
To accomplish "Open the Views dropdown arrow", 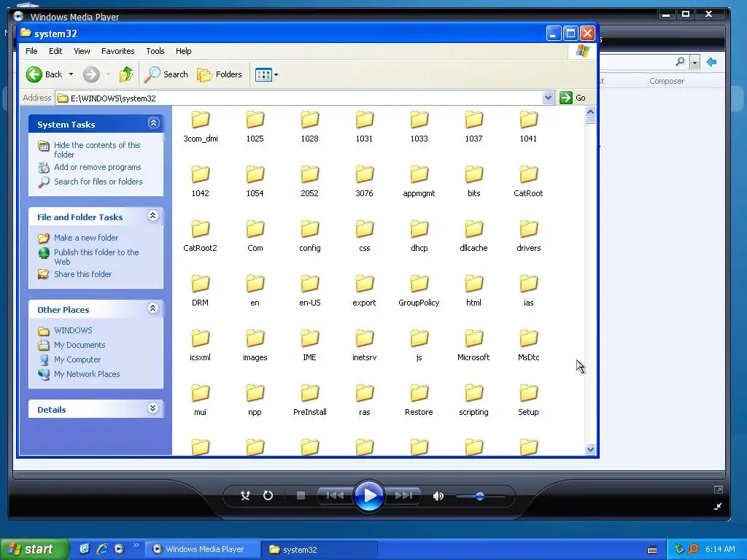I will point(276,75).
